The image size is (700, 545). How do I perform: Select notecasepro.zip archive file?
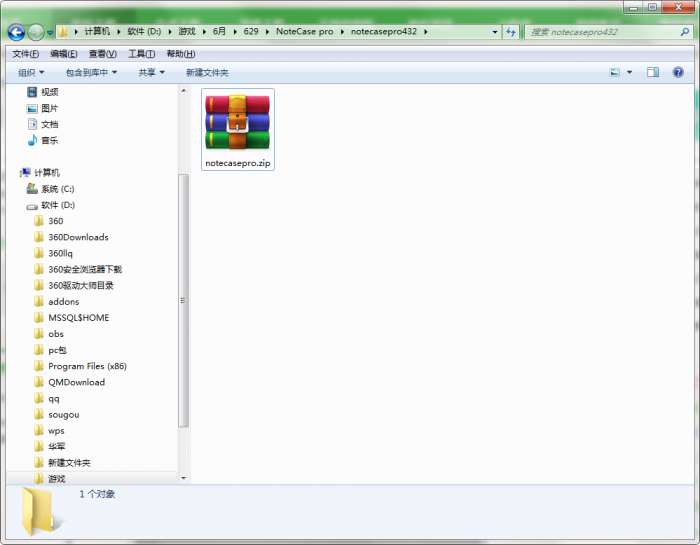coord(238,129)
